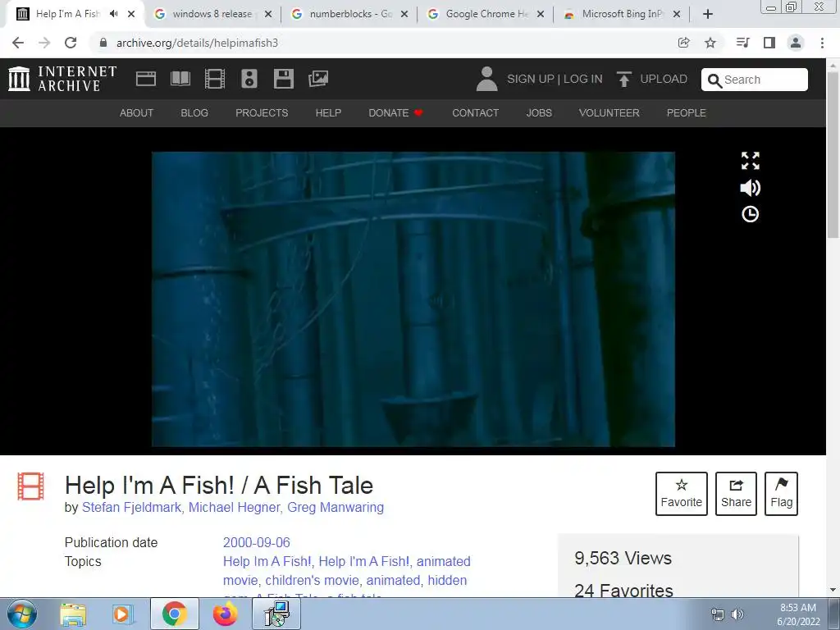Open the Texts book icon in navbar

pyautogui.click(x=180, y=79)
